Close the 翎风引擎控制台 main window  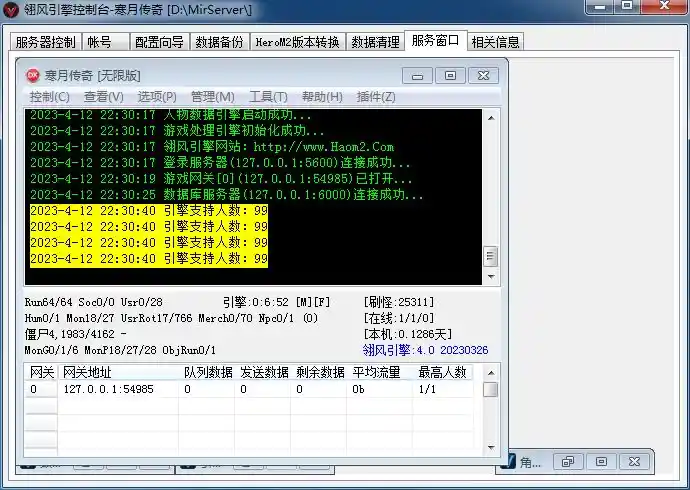coord(664,6)
